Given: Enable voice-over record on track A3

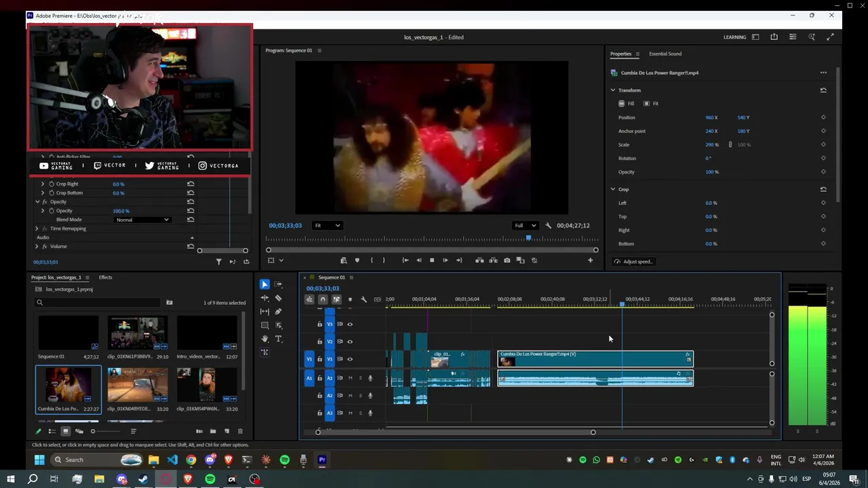Looking at the screenshot, I should (x=370, y=413).
